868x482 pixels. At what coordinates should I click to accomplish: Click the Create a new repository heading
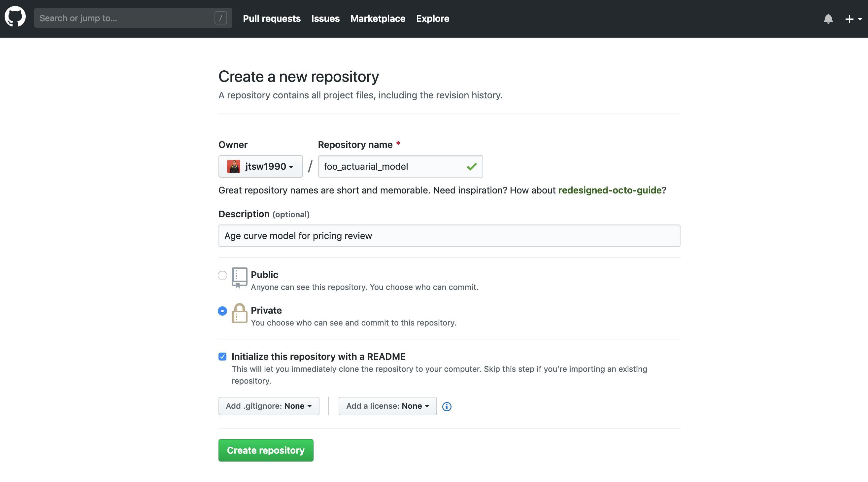point(299,77)
